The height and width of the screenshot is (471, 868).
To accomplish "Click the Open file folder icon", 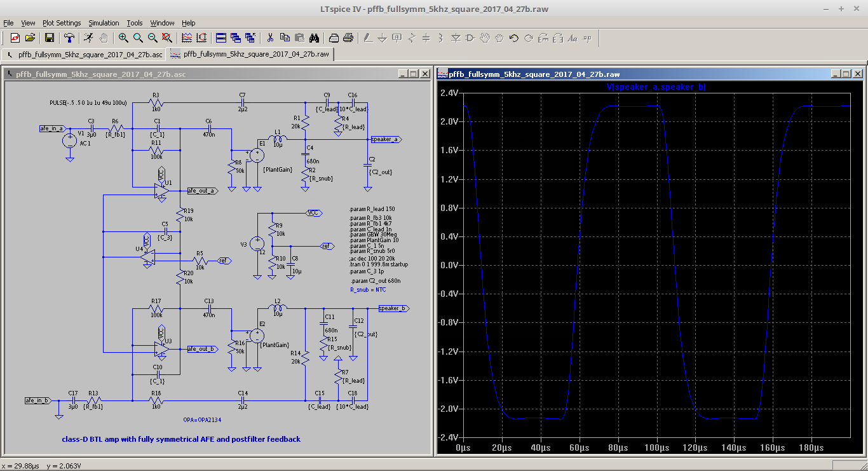I will (30, 38).
